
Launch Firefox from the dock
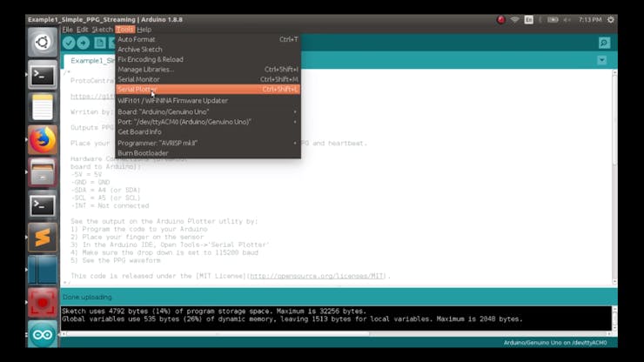tap(43, 140)
